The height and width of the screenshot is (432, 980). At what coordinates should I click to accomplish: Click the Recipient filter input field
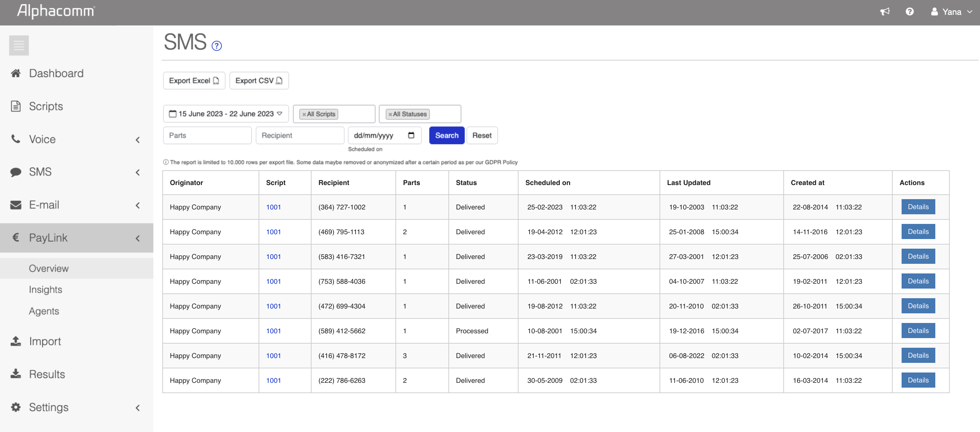pyautogui.click(x=300, y=135)
